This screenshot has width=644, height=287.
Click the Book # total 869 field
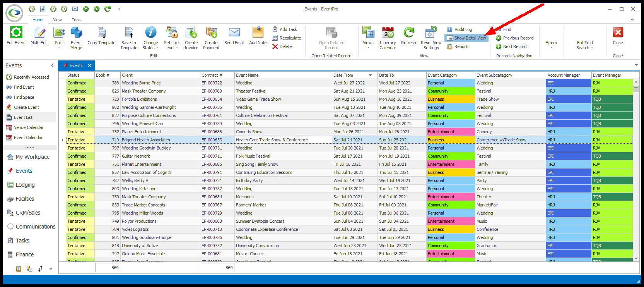(108, 268)
